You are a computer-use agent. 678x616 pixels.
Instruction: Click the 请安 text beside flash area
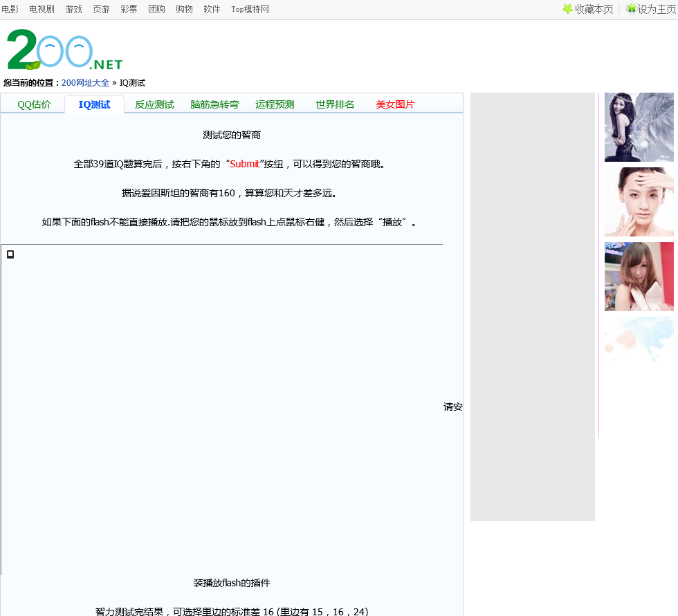tap(452, 407)
